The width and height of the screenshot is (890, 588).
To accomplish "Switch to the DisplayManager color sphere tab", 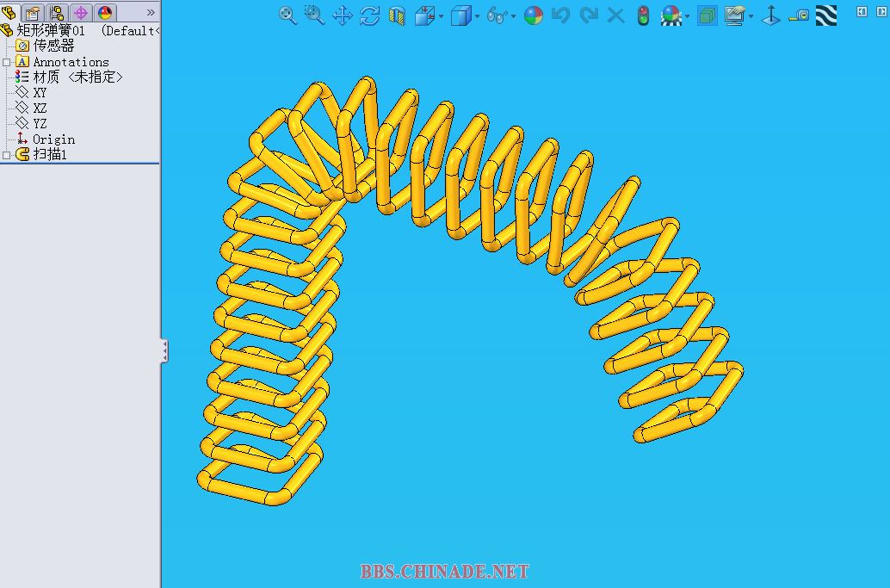I will point(104,12).
